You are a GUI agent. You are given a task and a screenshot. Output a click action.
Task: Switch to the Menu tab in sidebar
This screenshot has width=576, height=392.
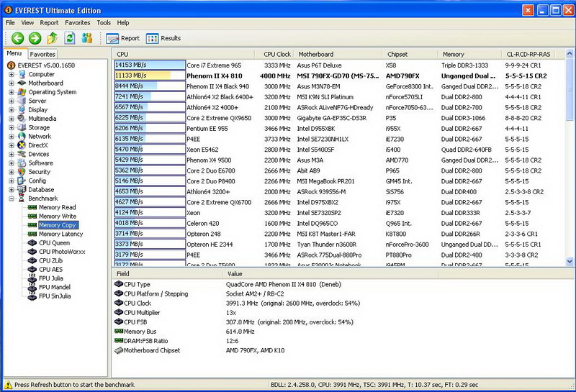[x=14, y=54]
